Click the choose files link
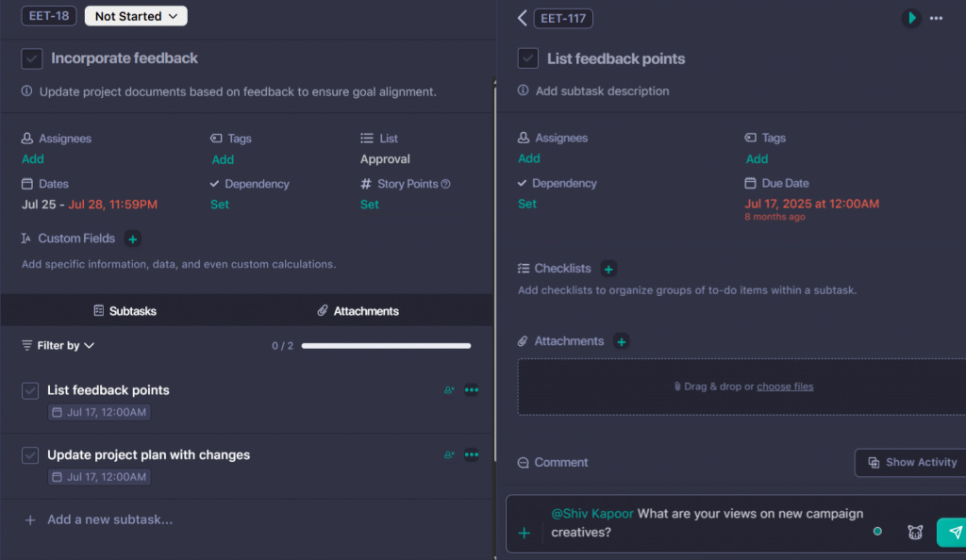Viewport: 966px width, 560px height. coord(785,387)
